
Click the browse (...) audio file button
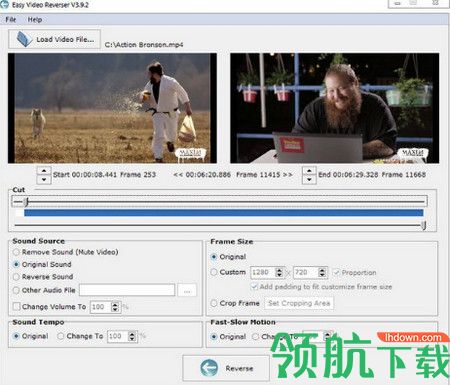coord(187,290)
